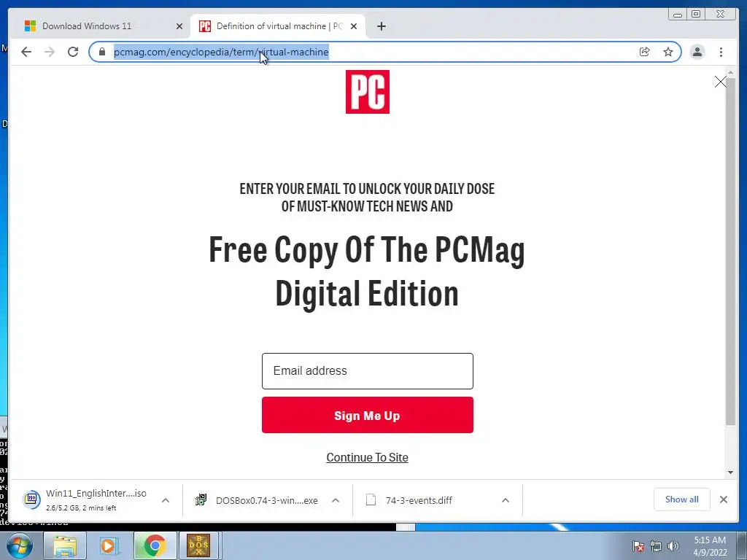Select the Definition of virtual machine tab
747x560 pixels.
coord(278,26)
